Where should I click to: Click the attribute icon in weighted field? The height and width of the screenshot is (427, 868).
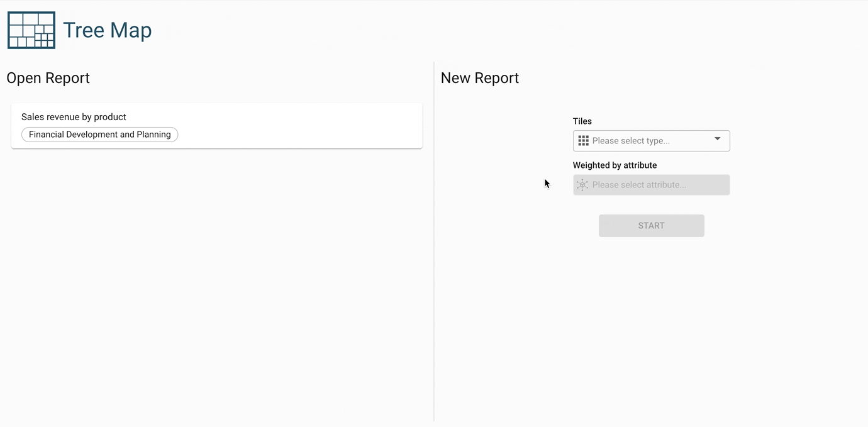[x=582, y=185]
